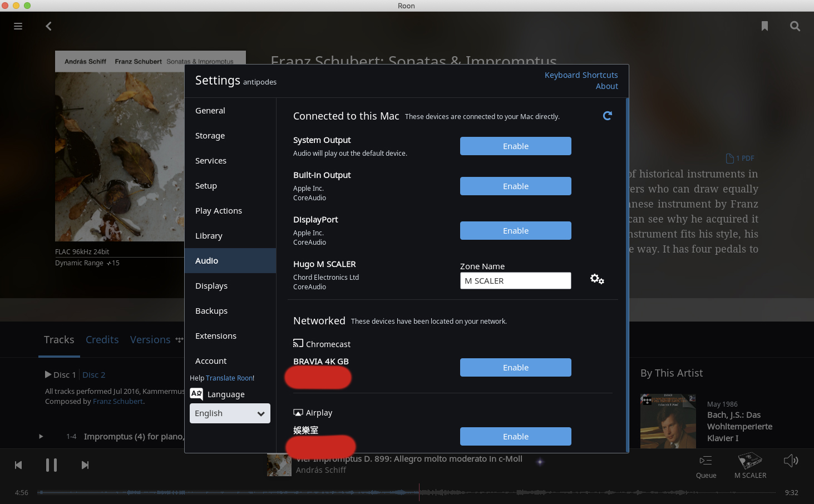Image resolution: width=814 pixels, height=504 pixels.
Task: Enable Built-in Output
Action: [x=515, y=186]
